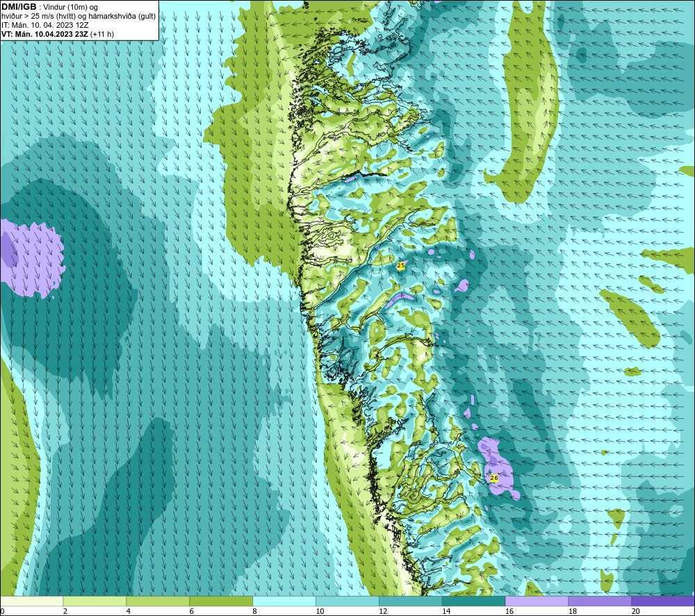Select the 14–16 m/s legend color
The image size is (695, 616).
[473, 601]
